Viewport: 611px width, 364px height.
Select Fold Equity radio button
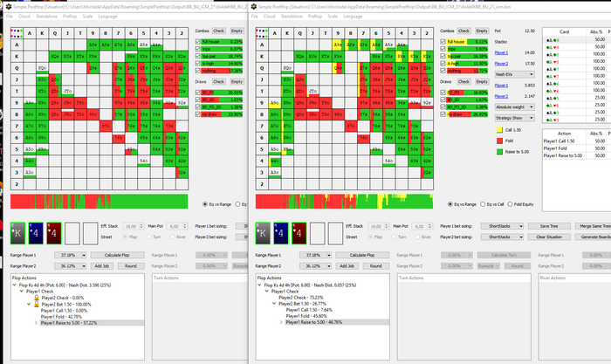(510, 204)
